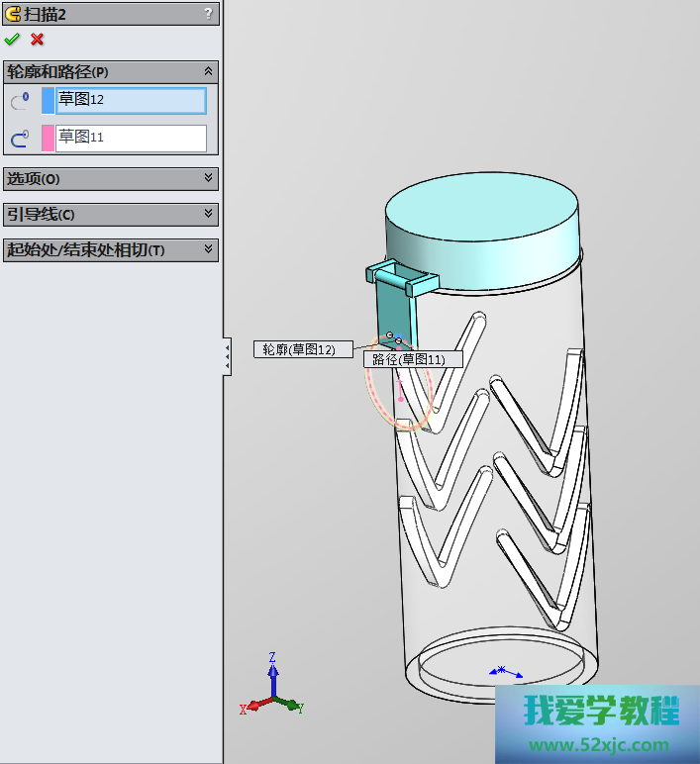The height and width of the screenshot is (764, 700).
Task: Click the path selection icon beside 草图11
Action: (20, 139)
